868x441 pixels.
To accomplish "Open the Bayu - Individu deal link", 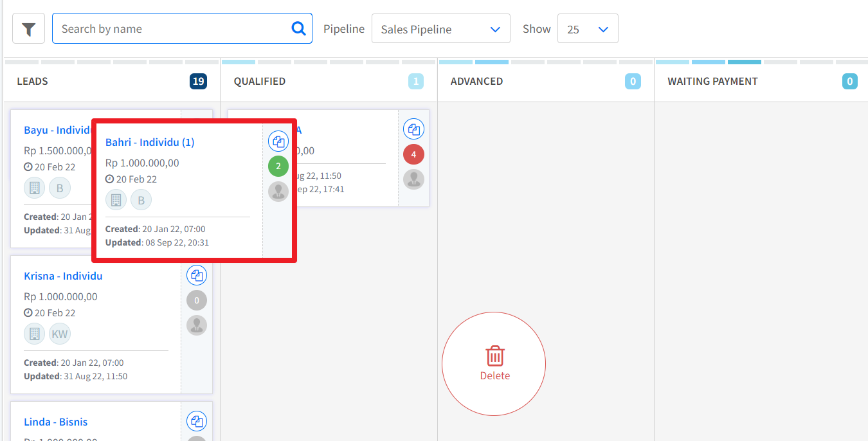I will pos(58,130).
